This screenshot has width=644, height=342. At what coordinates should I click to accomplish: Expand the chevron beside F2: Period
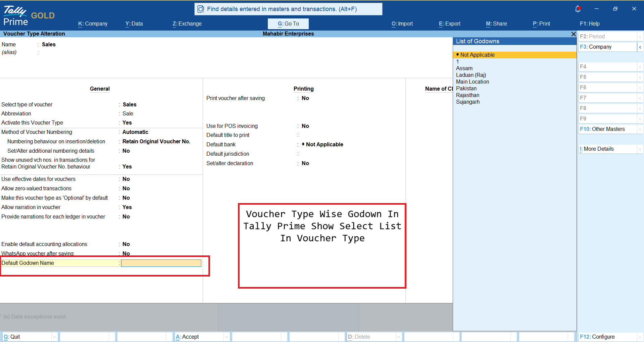point(640,37)
